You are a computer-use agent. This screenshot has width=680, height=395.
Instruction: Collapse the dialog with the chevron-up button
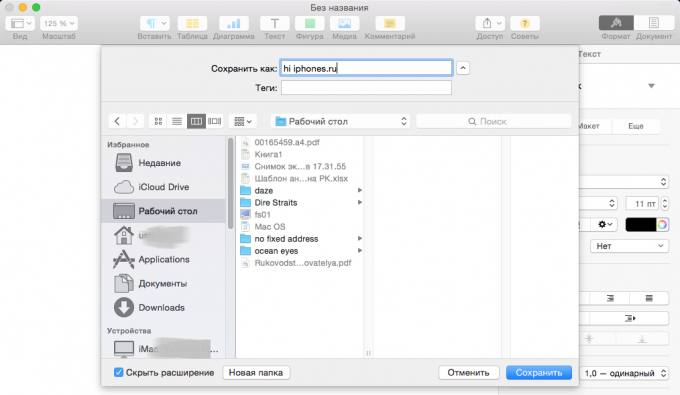[463, 68]
